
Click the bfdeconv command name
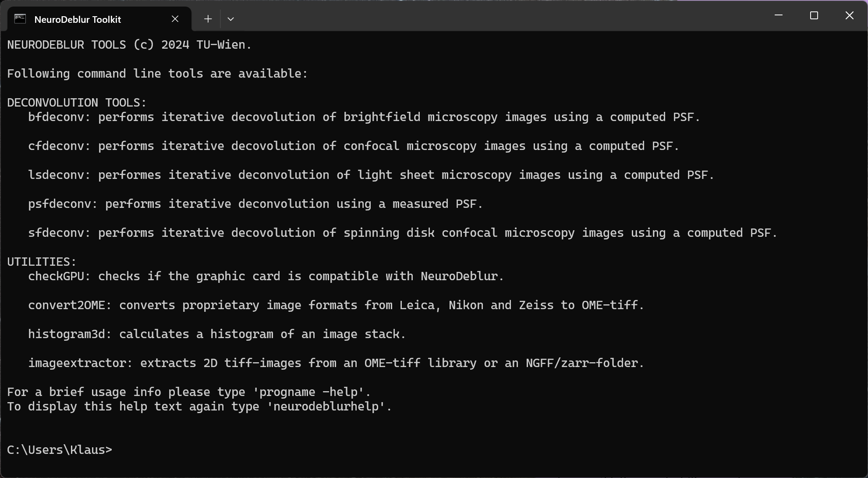[56, 117]
